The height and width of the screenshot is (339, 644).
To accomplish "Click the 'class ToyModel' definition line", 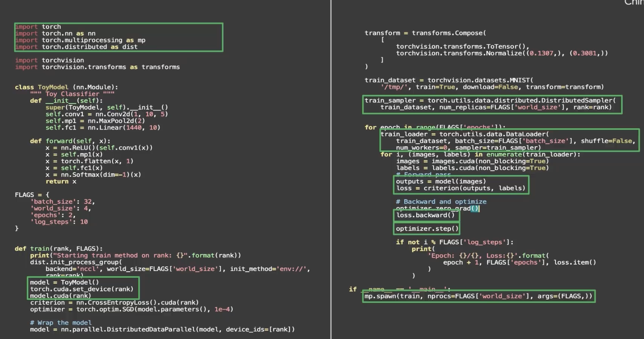I will (66, 87).
